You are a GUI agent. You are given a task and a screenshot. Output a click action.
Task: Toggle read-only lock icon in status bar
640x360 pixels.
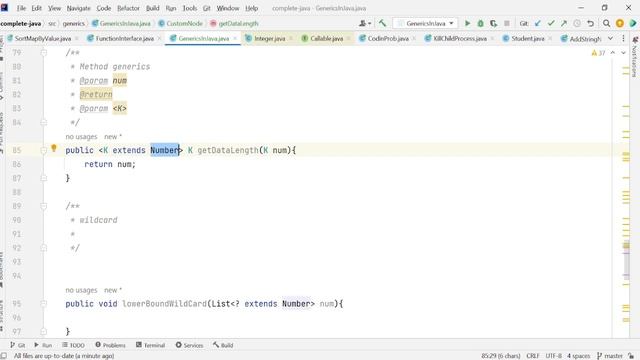631,356
